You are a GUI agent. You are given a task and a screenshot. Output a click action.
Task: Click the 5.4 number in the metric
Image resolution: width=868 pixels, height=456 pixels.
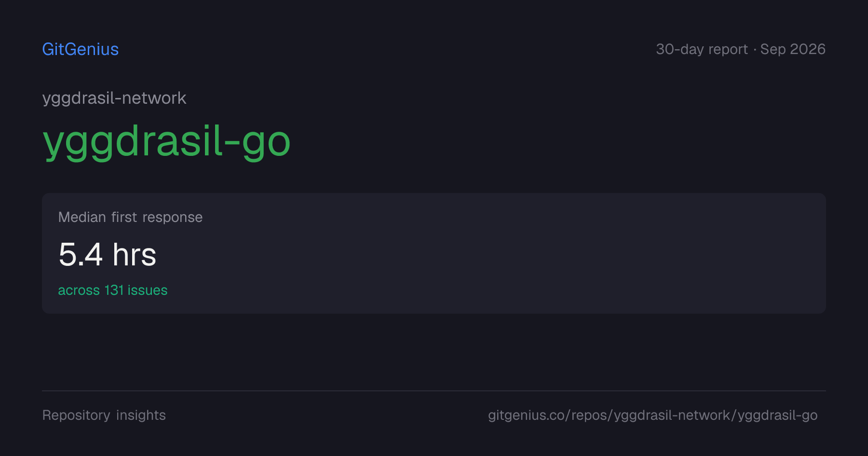(x=81, y=254)
